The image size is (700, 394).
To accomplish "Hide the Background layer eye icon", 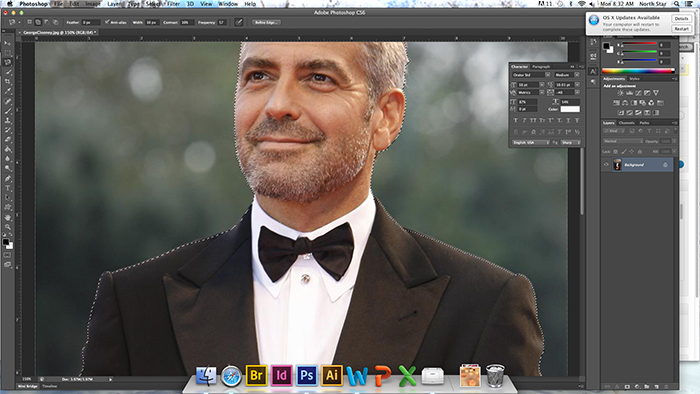I will point(606,164).
